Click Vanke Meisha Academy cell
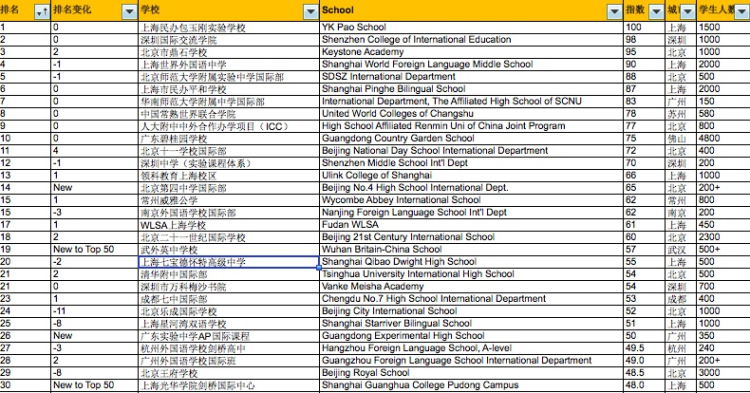 point(472,287)
